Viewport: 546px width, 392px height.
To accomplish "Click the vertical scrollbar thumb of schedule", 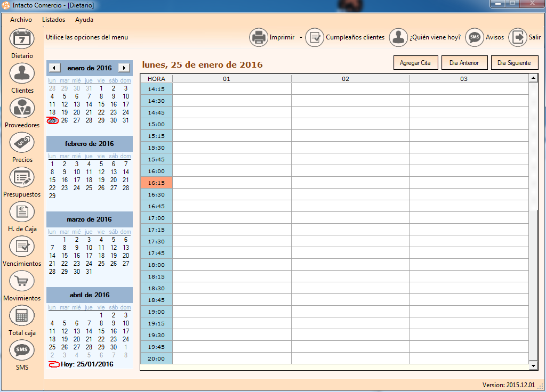I will [533, 285].
